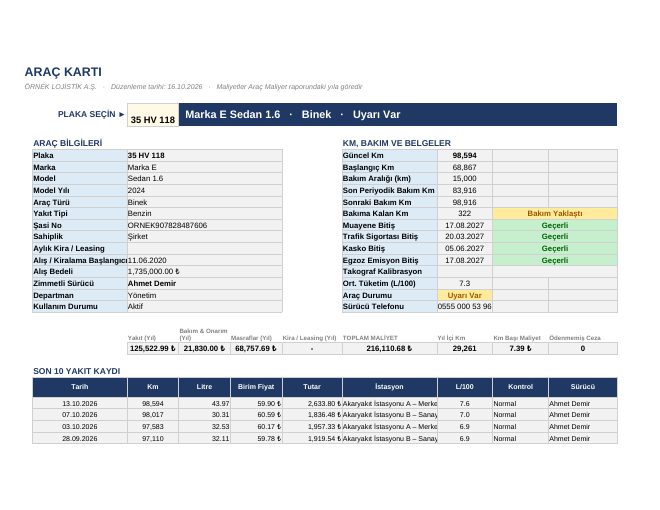Click Geçerli status for Trafik Sigortası Bitiş
Viewport: 660px width, 510px height.
[555, 236]
